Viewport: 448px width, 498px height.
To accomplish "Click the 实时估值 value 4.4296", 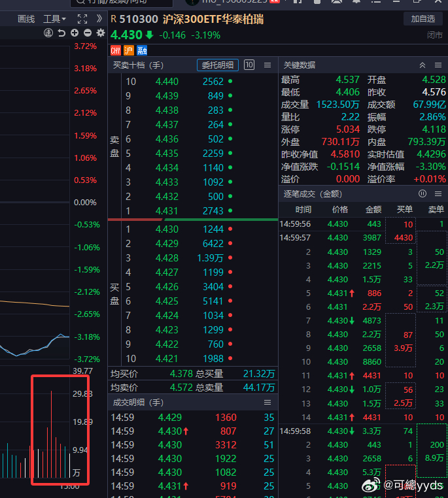I will pyautogui.click(x=431, y=154).
